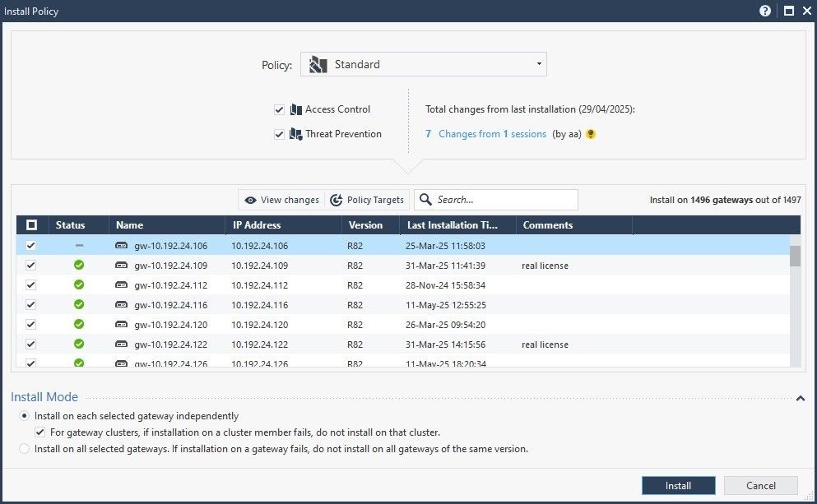This screenshot has height=504, width=817.
Task: Click the help question mark icon
Action: click(x=765, y=11)
